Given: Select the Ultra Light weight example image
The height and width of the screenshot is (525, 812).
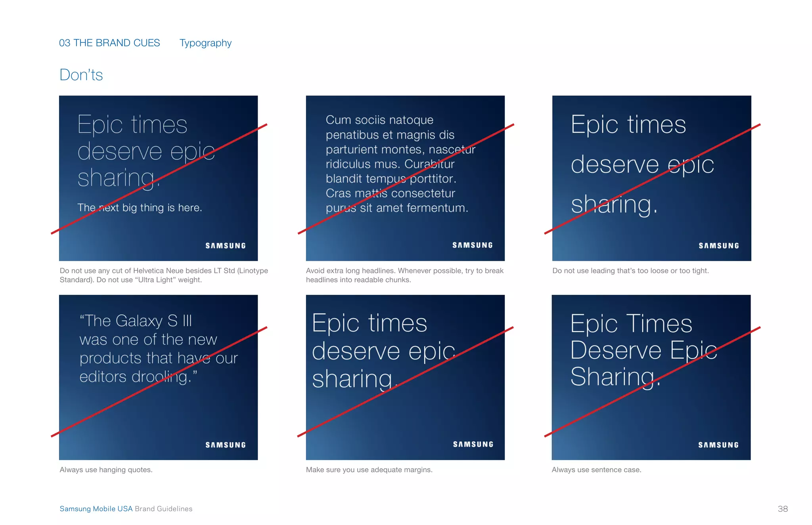Looking at the screenshot, I should point(159,178).
